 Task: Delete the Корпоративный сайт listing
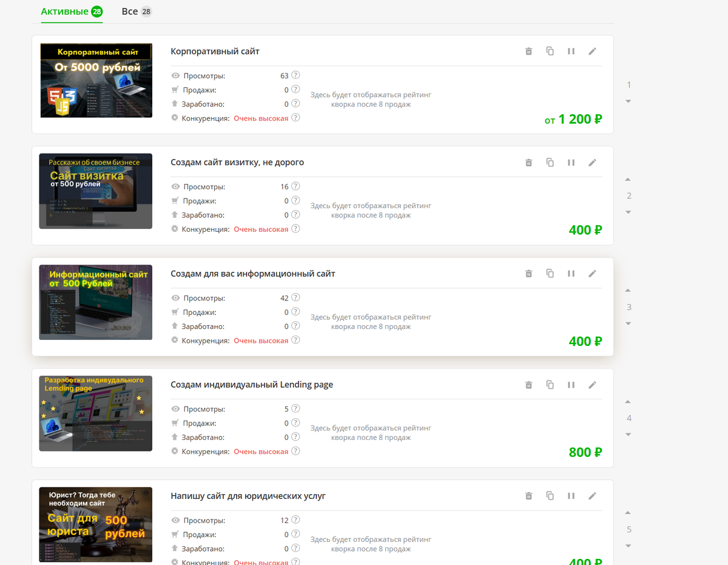[528, 51]
